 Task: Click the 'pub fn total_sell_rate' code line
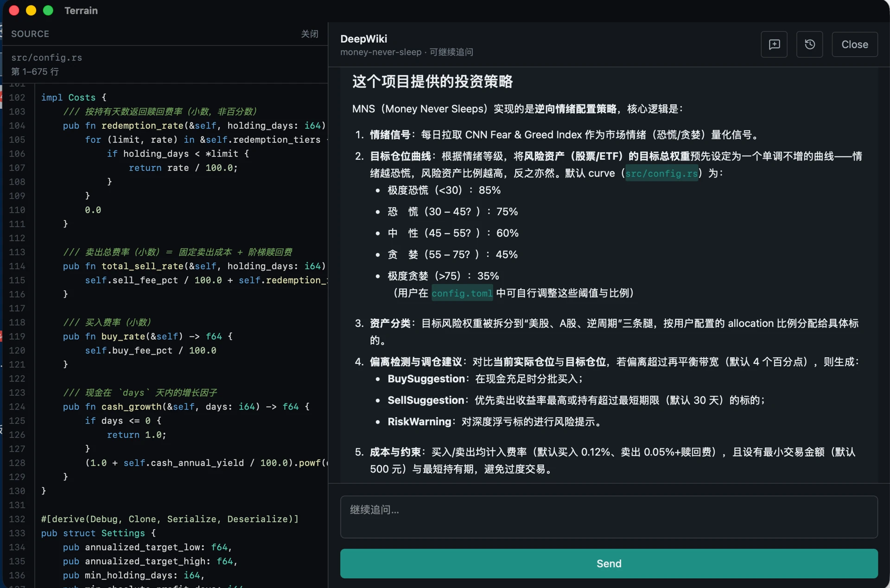[194, 266]
